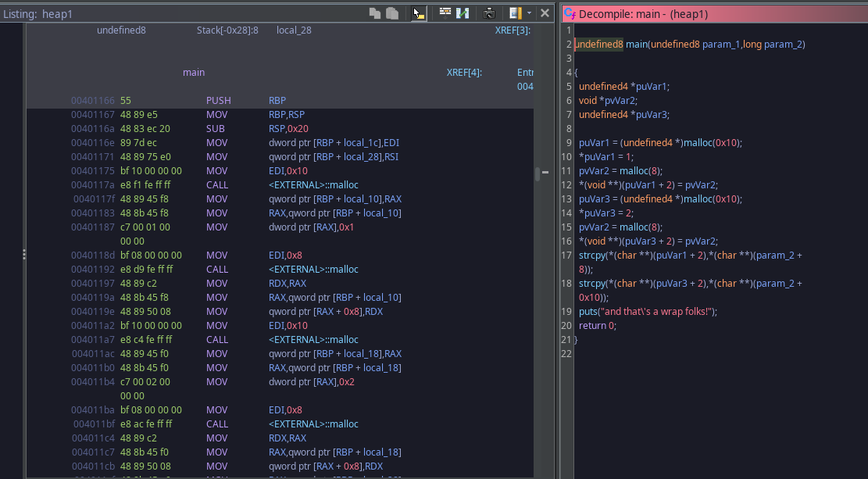
Task: Open the listing diff view icon
Action: (x=463, y=13)
